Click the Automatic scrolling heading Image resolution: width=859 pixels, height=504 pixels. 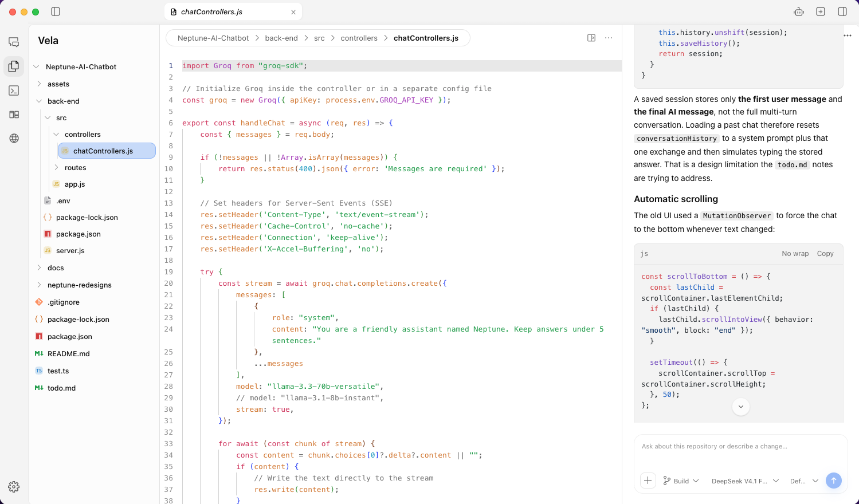[676, 199]
